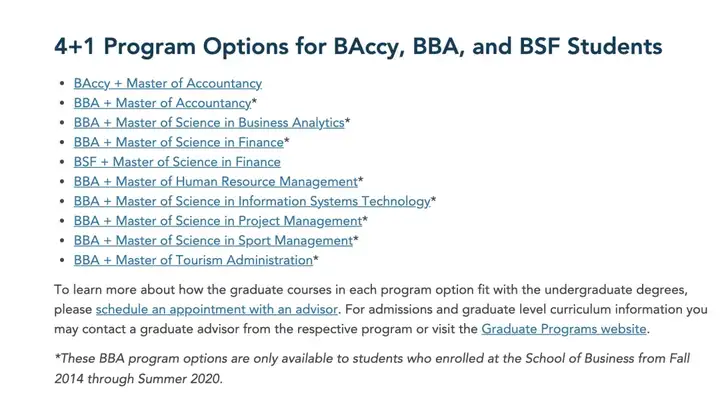Image resolution: width=720 pixels, height=393 pixels.
Task: Click the italic footnote about BBA program options
Action: pos(372,368)
